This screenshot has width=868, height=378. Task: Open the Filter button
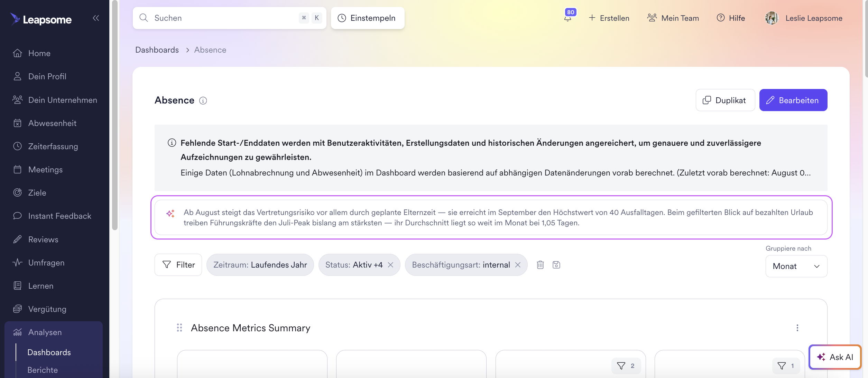coord(178,265)
